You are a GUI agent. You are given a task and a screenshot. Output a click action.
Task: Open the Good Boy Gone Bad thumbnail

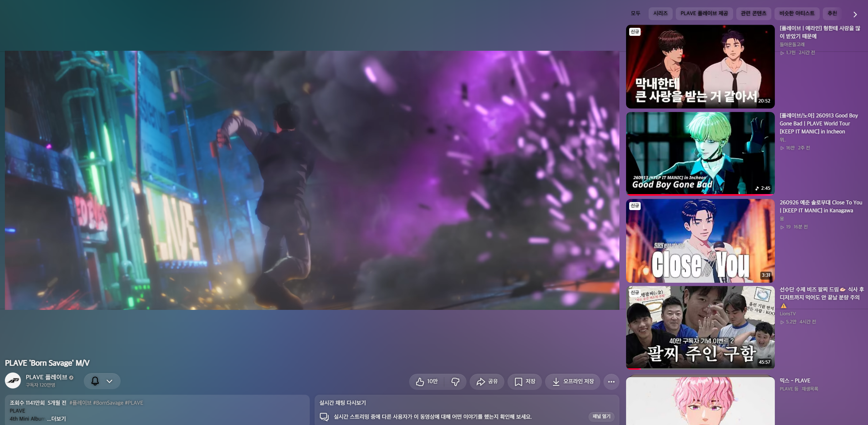click(x=700, y=153)
